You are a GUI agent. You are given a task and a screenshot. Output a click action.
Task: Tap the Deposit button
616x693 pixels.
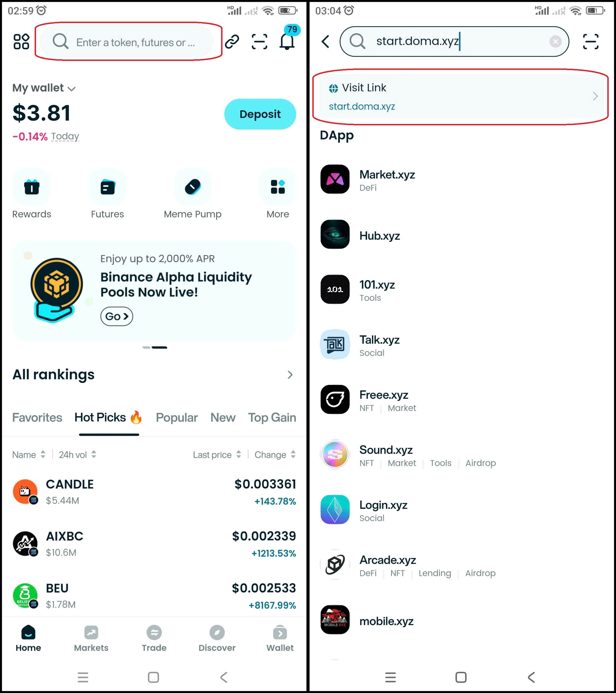point(260,114)
